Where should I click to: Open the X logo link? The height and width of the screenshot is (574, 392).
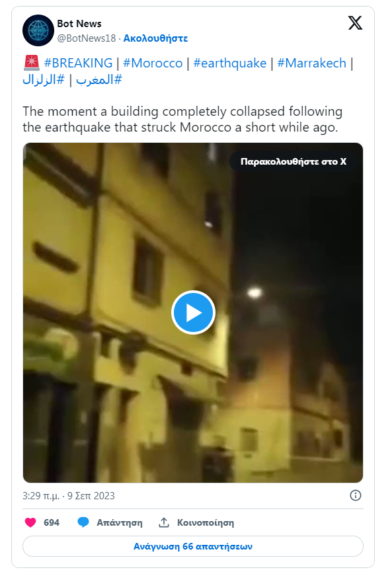355,23
